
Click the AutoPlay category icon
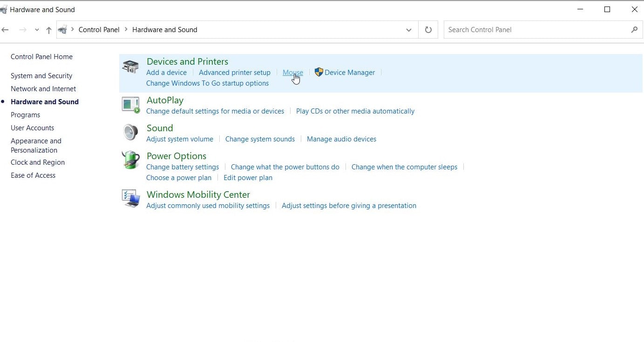click(x=131, y=105)
